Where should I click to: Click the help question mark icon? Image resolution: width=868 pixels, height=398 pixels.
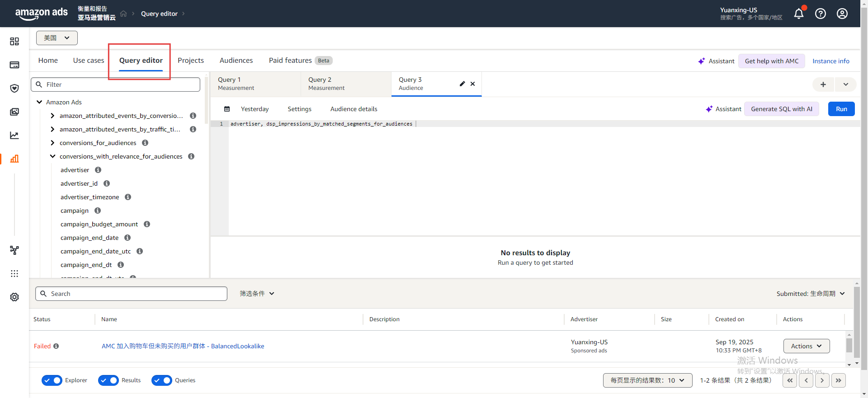[x=820, y=14]
